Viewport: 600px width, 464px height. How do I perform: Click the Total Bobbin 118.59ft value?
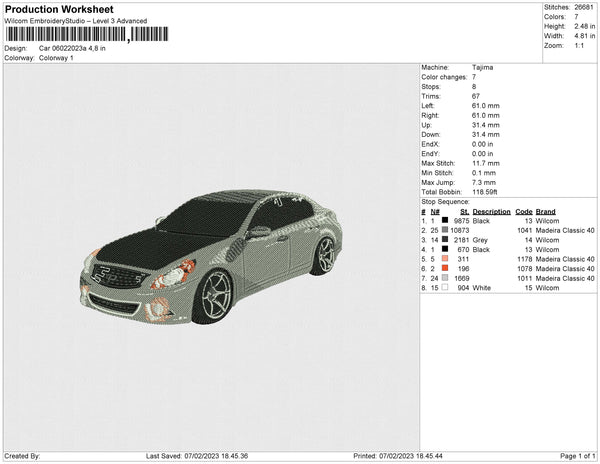click(x=486, y=191)
